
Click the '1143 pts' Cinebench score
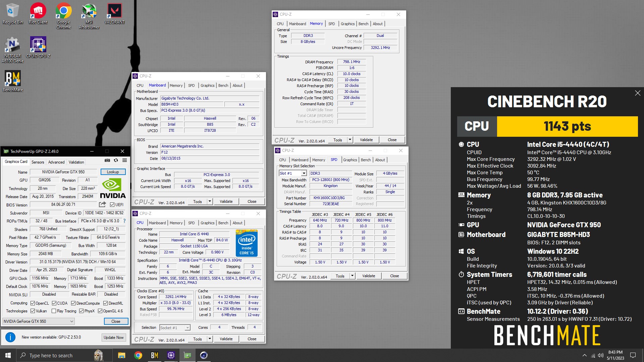pyautogui.click(x=567, y=126)
